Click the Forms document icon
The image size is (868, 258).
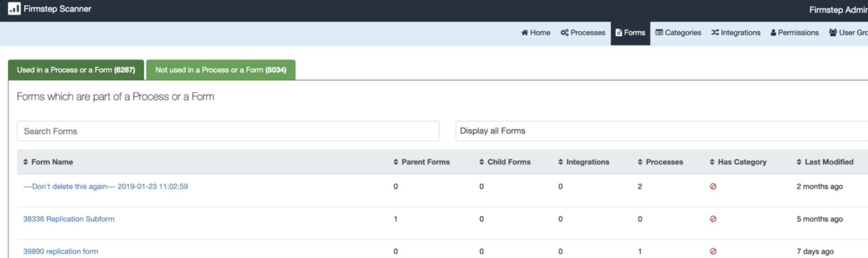[619, 33]
